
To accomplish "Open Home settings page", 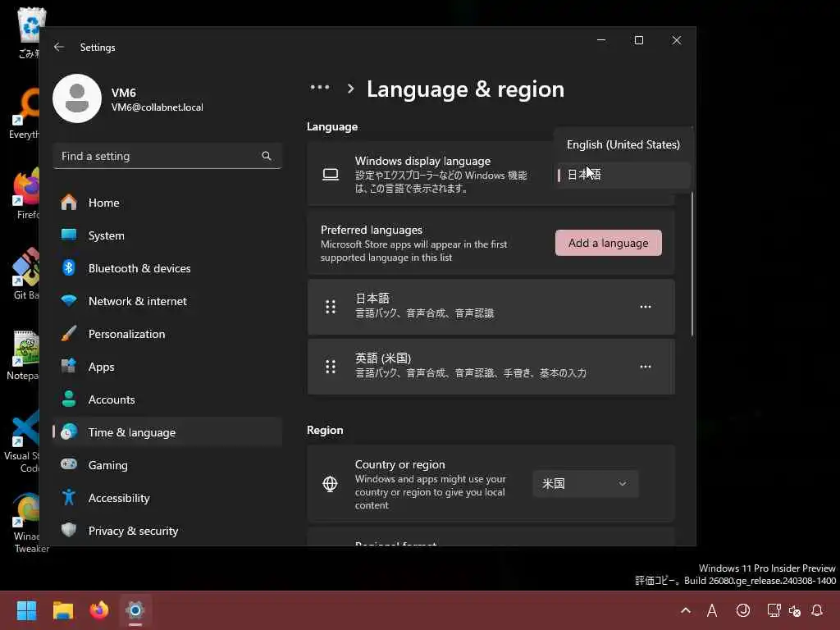I will point(167,203).
